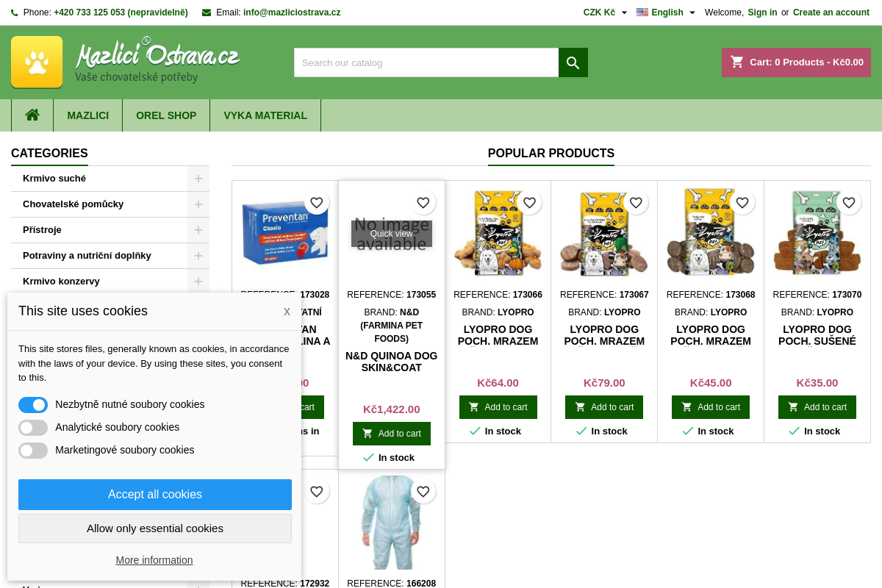Expand the Potraviny a nutriční doplňky category
This screenshot has height=588, width=882.
tap(198, 256)
